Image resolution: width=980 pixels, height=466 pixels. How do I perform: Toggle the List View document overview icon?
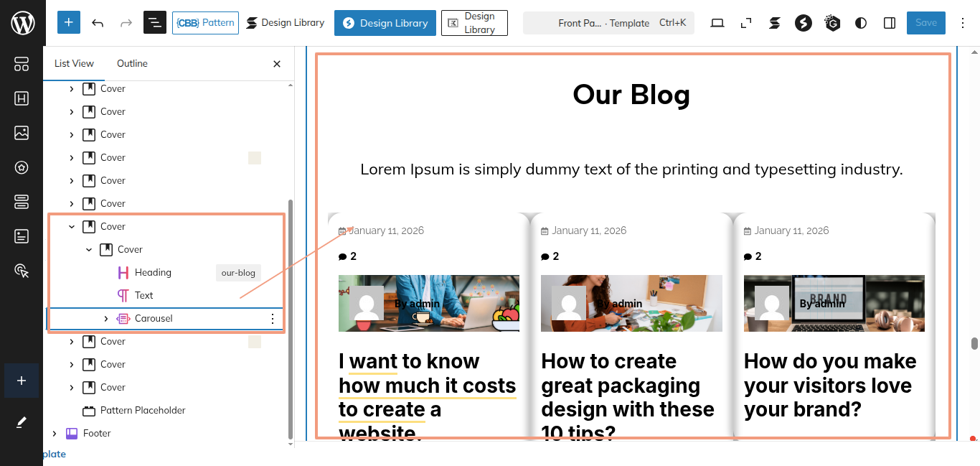click(155, 23)
